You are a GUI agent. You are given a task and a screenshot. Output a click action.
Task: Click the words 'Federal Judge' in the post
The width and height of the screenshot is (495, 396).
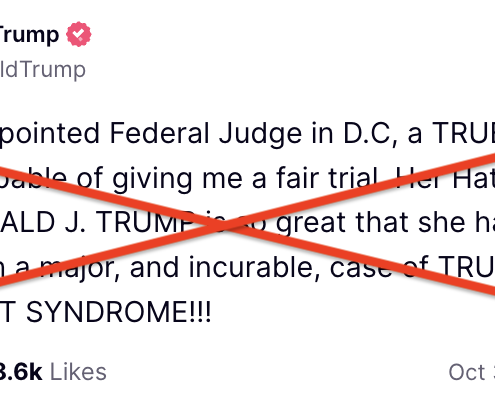(x=206, y=134)
